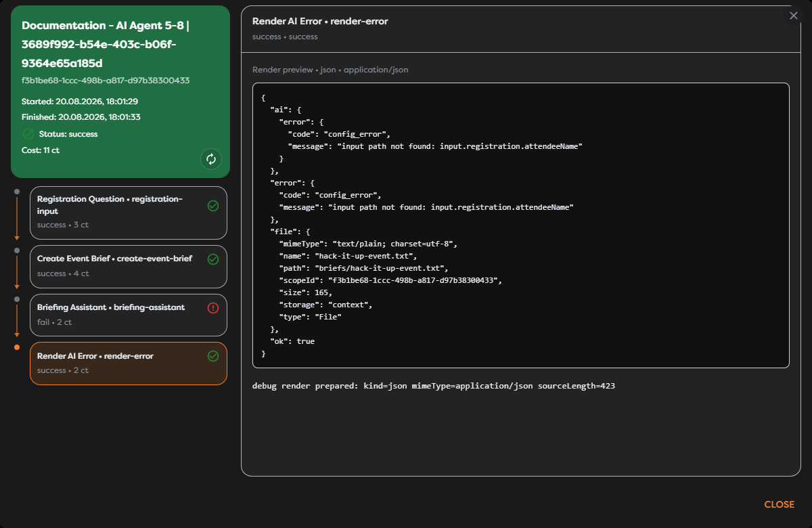
Task: Click the timeline dot beside Briefing Assistant
Action: pos(17,299)
